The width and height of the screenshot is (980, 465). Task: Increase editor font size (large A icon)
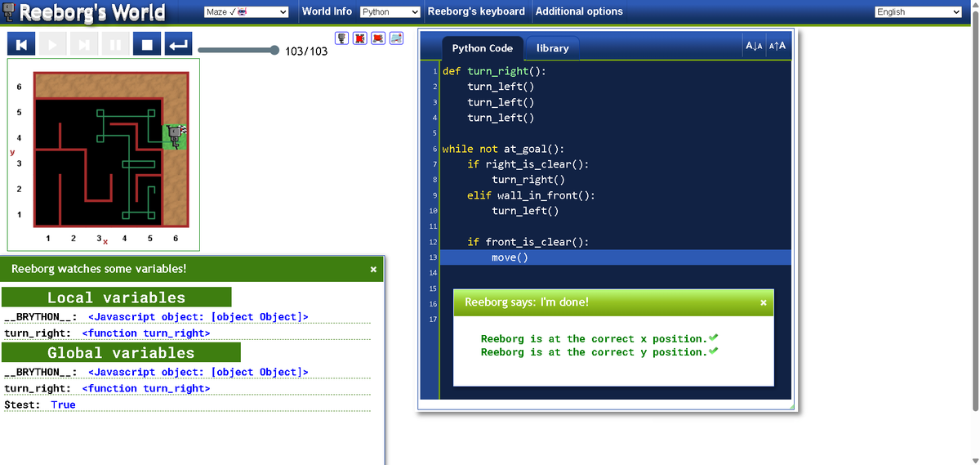coord(777,46)
